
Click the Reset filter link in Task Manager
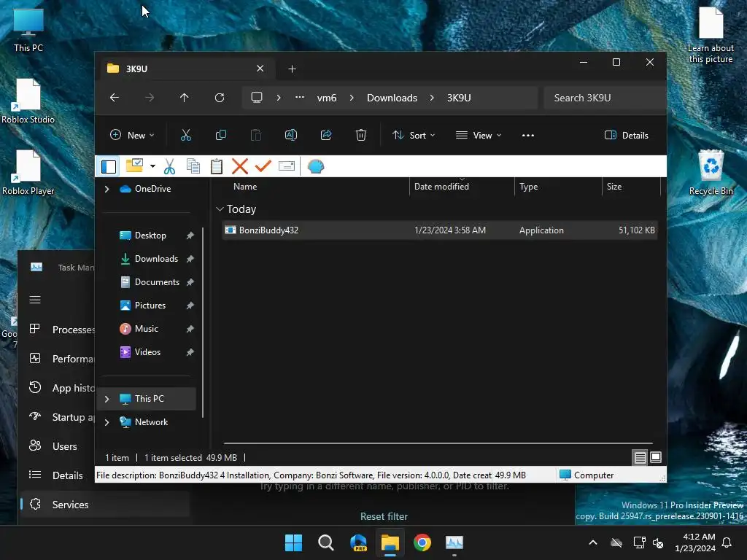click(384, 516)
